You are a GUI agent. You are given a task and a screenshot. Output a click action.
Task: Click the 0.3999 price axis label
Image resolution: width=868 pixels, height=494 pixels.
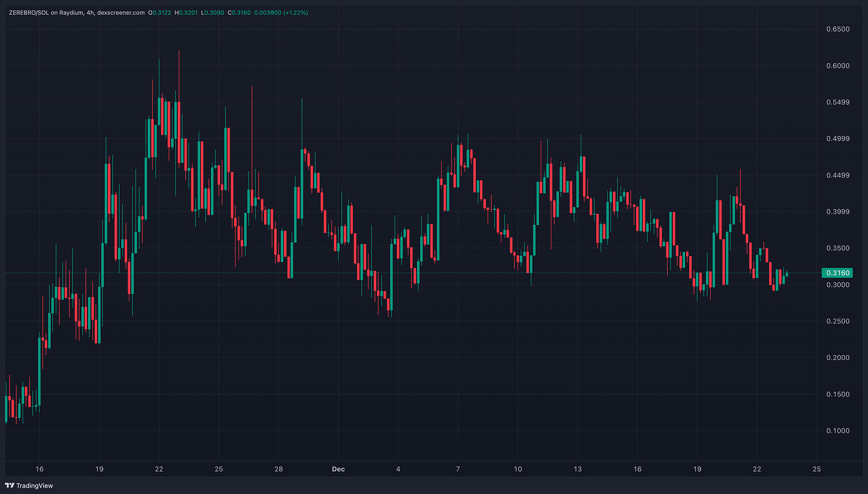838,212
